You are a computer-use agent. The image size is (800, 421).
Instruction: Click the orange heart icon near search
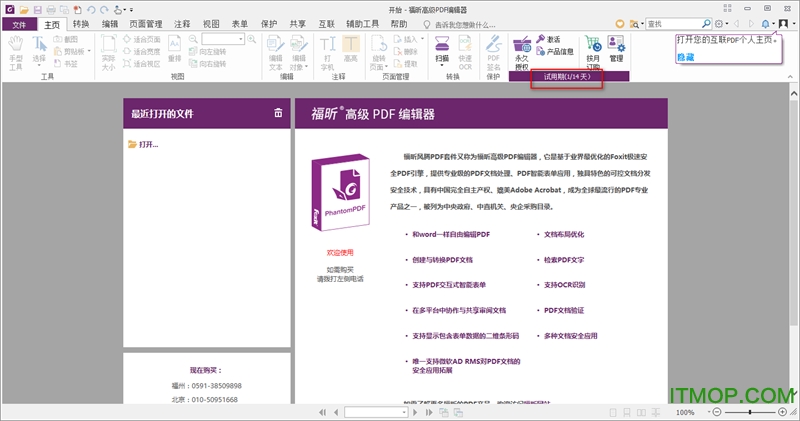click(x=619, y=24)
